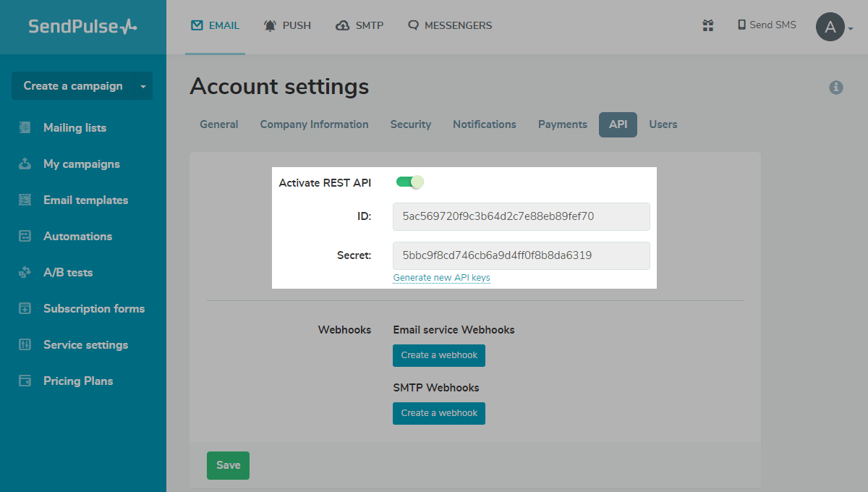Click the Service settings sidebar icon
868x492 pixels.
(x=25, y=344)
